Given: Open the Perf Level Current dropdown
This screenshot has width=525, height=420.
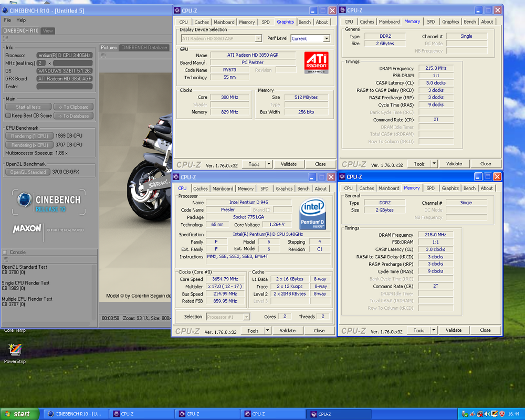Looking at the screenshot, I should pos(327,38).
